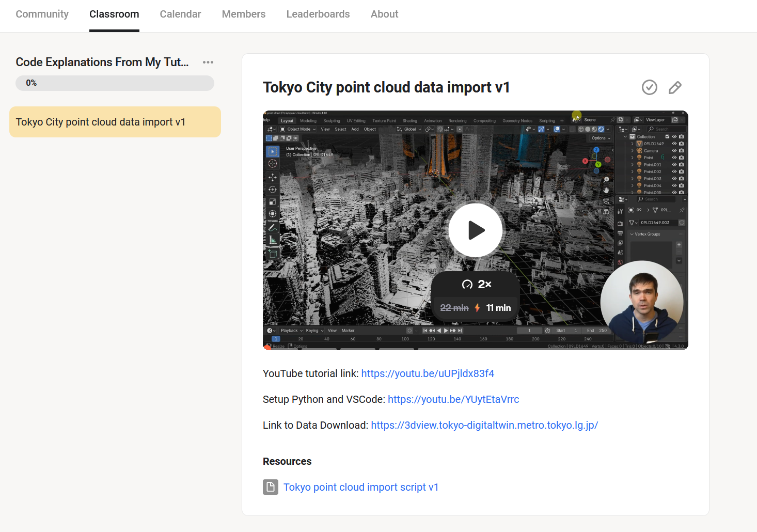Open the Object Mode dropdown
757x532 pixels.
coord(298,129)
